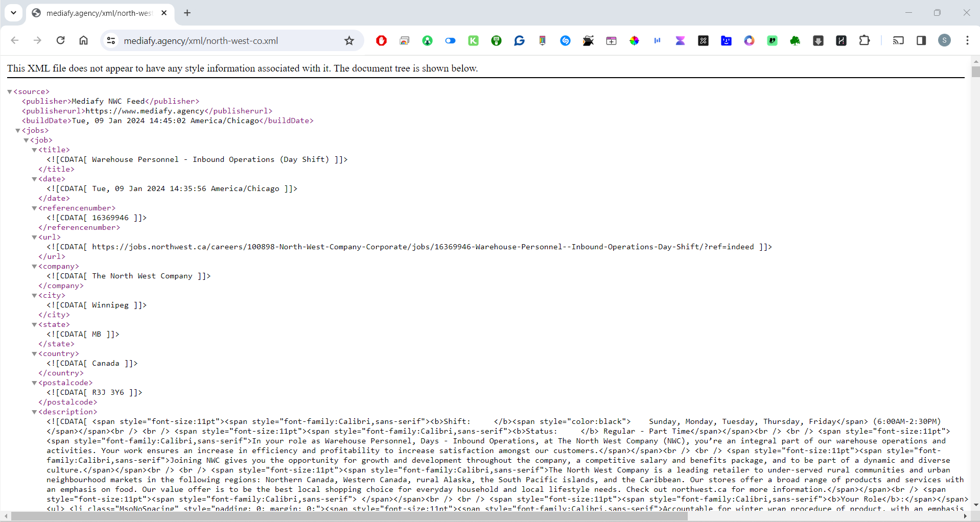980x522 pixels.
Task: Select the mediafy.agency tab
Action: (100, 13)
